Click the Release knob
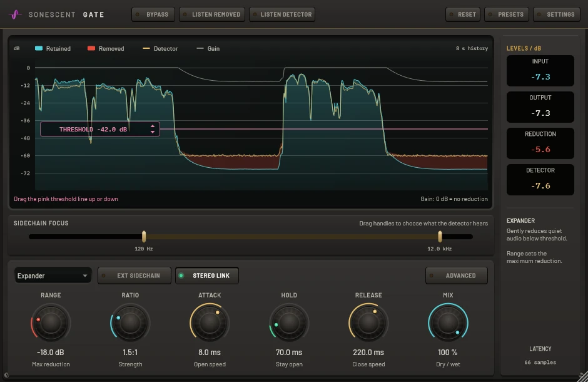588x382 pixels. pos(368,323)
